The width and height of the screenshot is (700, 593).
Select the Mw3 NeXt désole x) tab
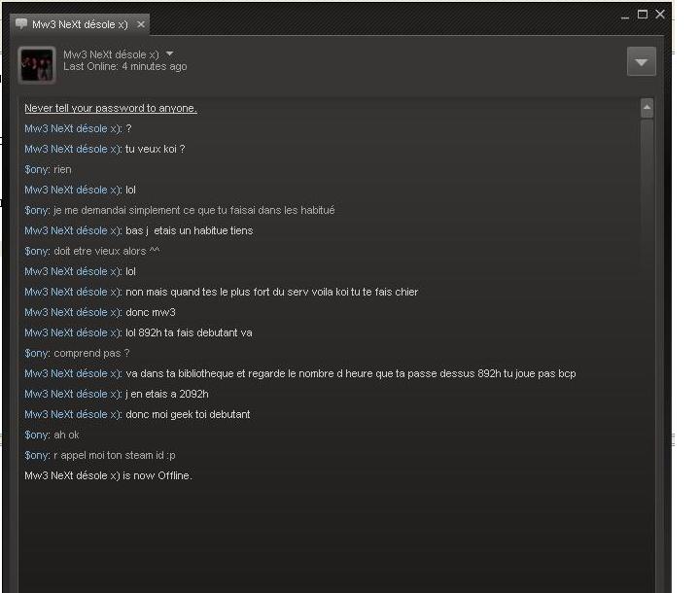80,24
